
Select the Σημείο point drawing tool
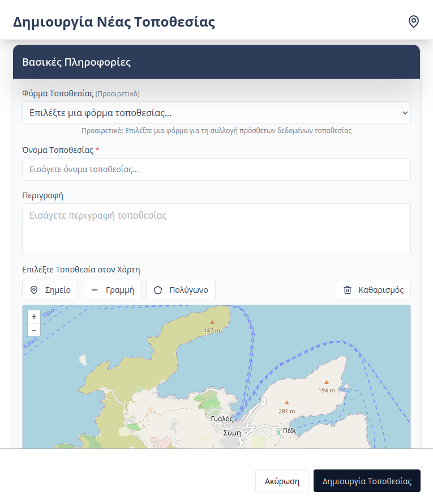[x=50, y=290]
